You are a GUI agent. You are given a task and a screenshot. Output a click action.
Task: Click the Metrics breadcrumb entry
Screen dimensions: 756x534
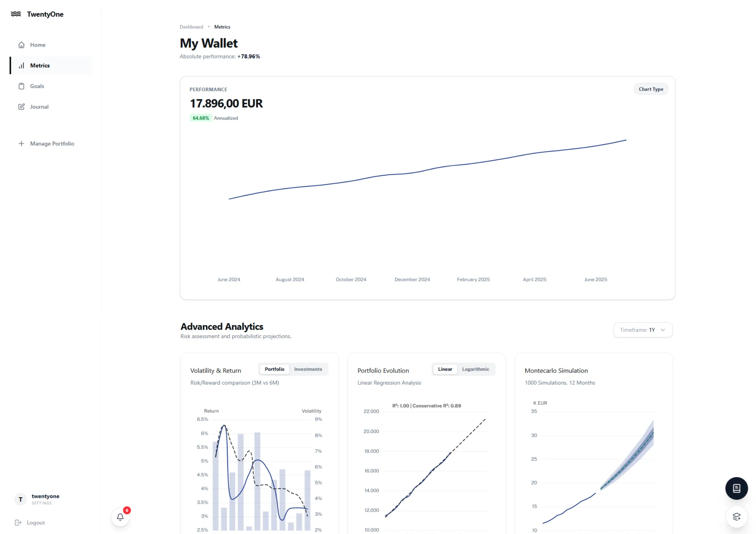point(222,27)
